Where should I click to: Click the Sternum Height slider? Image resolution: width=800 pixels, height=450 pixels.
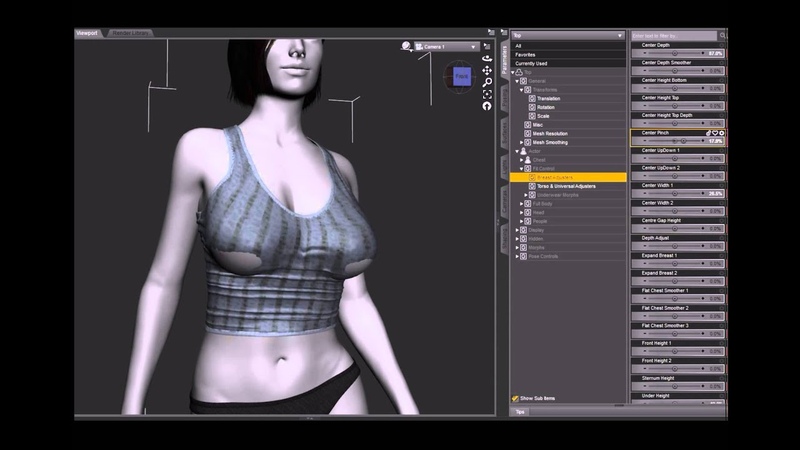point(678,386)
